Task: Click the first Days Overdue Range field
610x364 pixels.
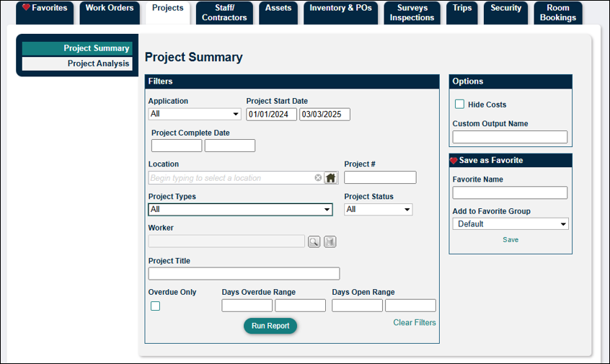Action: point(247,306)
